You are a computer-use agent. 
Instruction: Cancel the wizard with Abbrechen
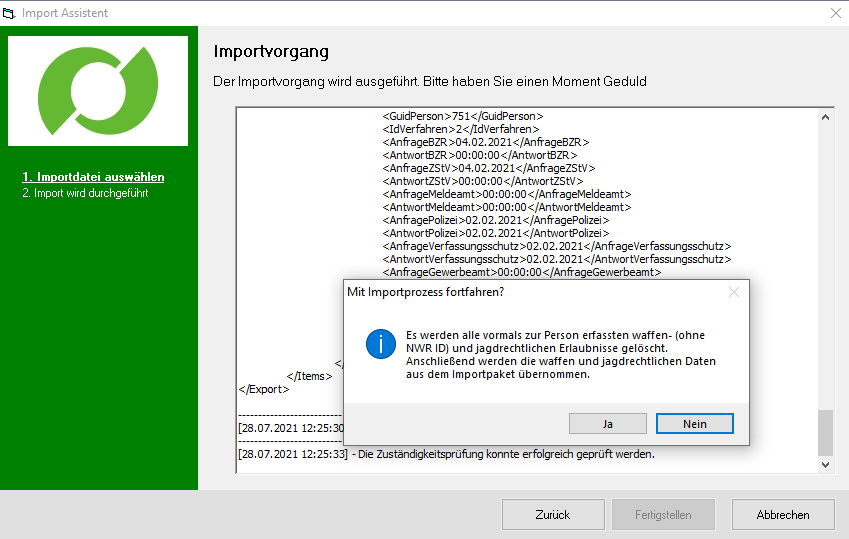782,515
